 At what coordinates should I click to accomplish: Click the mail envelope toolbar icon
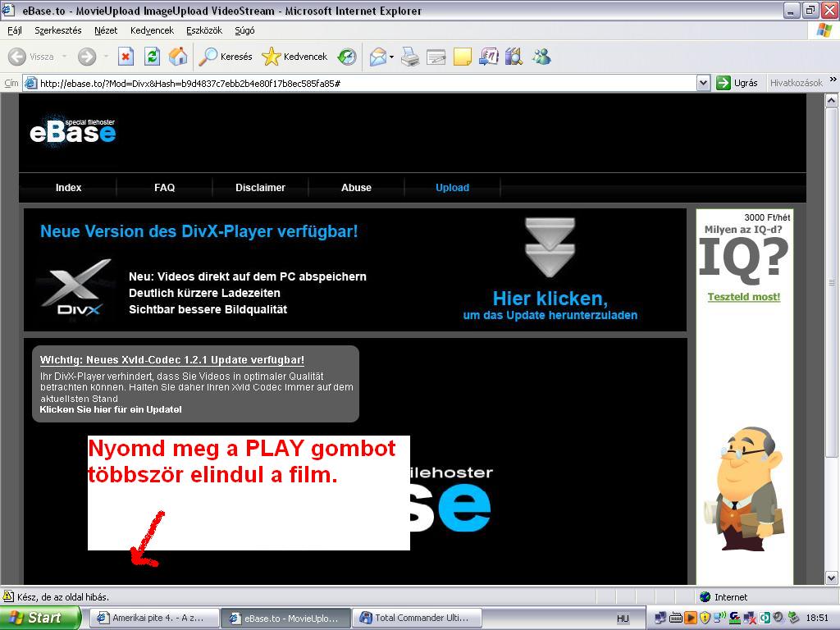[x=378, y=57]
